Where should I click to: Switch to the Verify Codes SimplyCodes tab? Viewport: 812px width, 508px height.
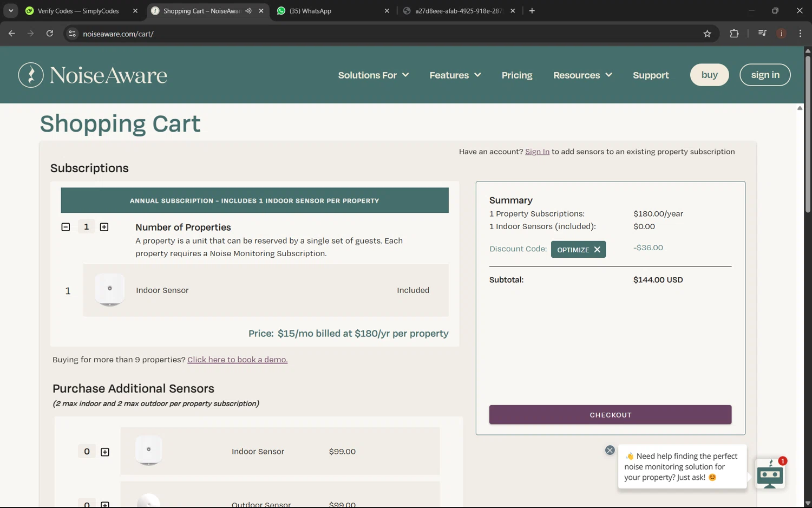(78, 11)
